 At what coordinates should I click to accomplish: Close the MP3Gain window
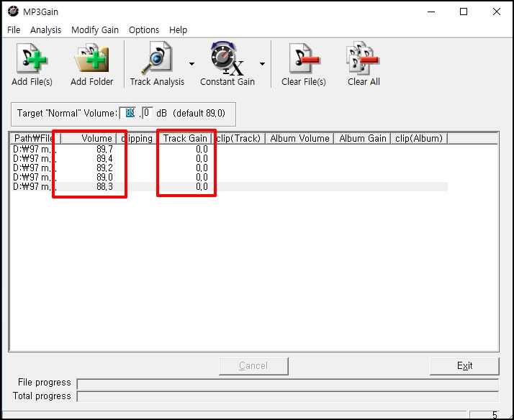click(x=496, y=12)
